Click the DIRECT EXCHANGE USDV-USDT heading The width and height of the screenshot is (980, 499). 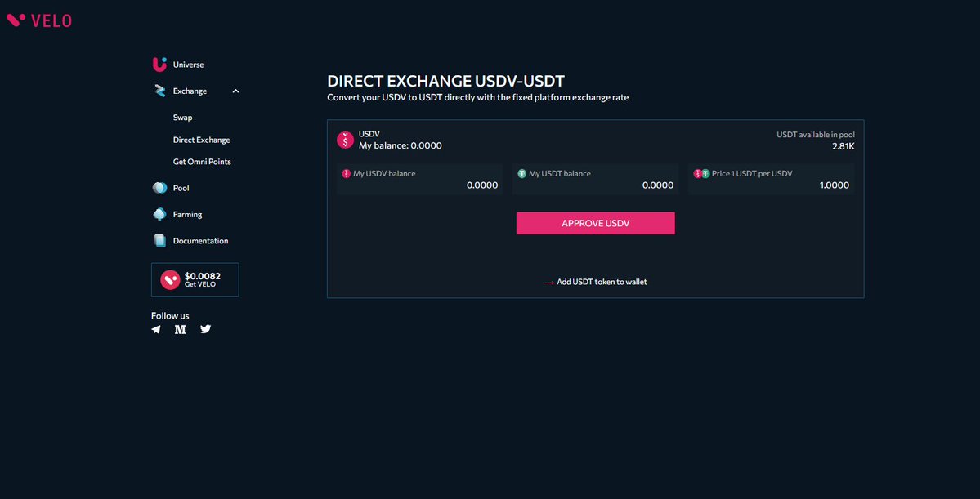445,81
